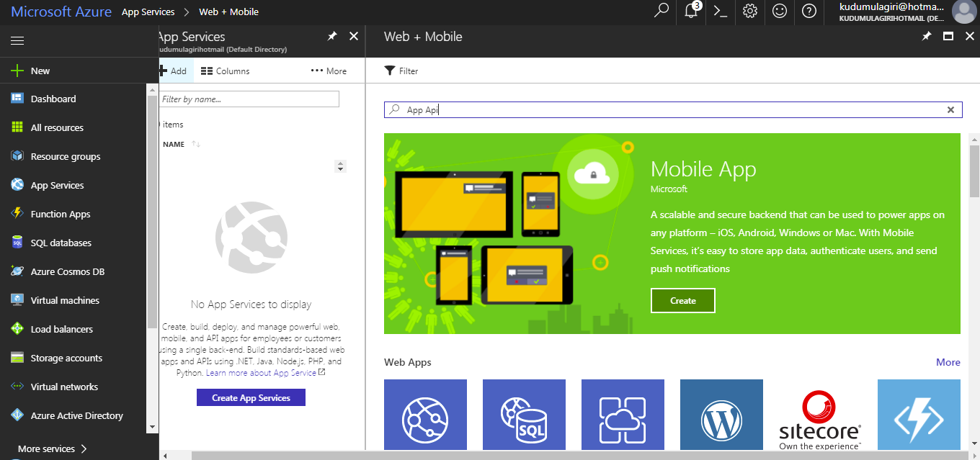
Task: Select the WordPress tile under Web Apps
Action: pos(721,415)
